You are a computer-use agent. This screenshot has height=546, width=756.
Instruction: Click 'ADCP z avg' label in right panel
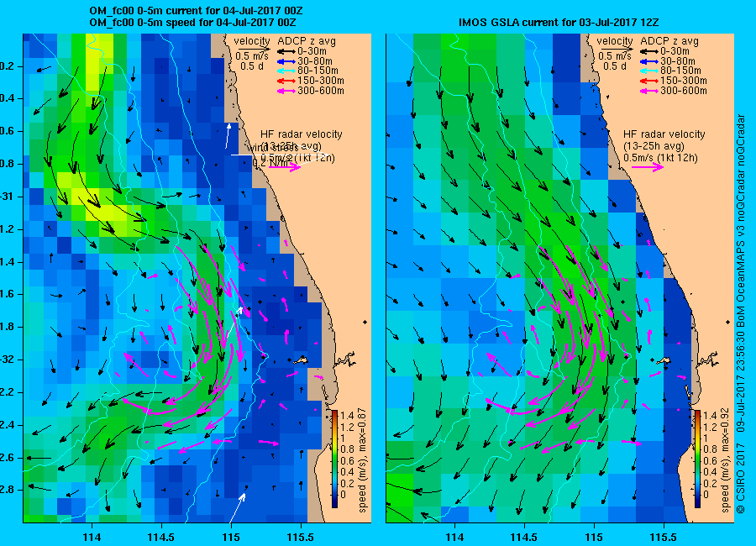pyautogui.click(x=669, y=41)
